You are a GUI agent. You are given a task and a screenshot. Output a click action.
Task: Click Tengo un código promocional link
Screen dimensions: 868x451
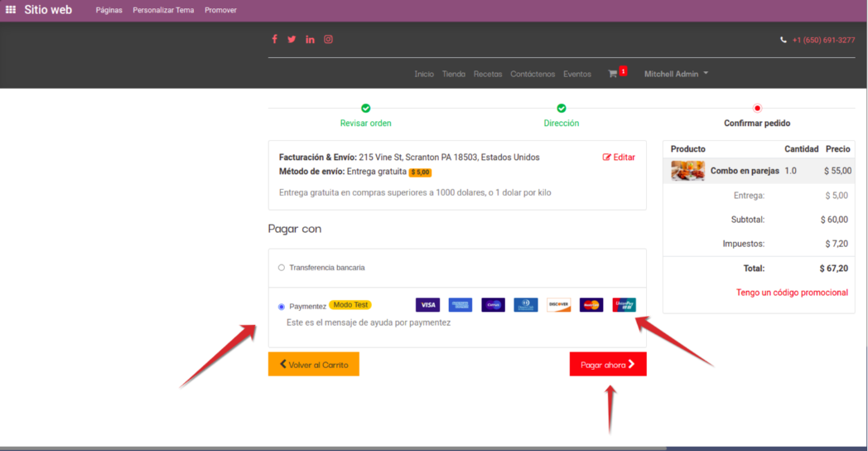(x=792, y=293)
